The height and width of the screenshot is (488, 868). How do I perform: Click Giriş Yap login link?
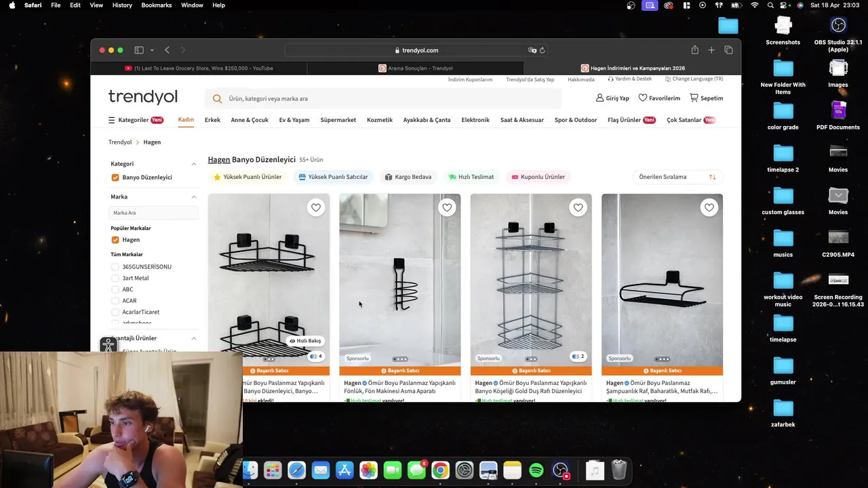coord(612,98)
